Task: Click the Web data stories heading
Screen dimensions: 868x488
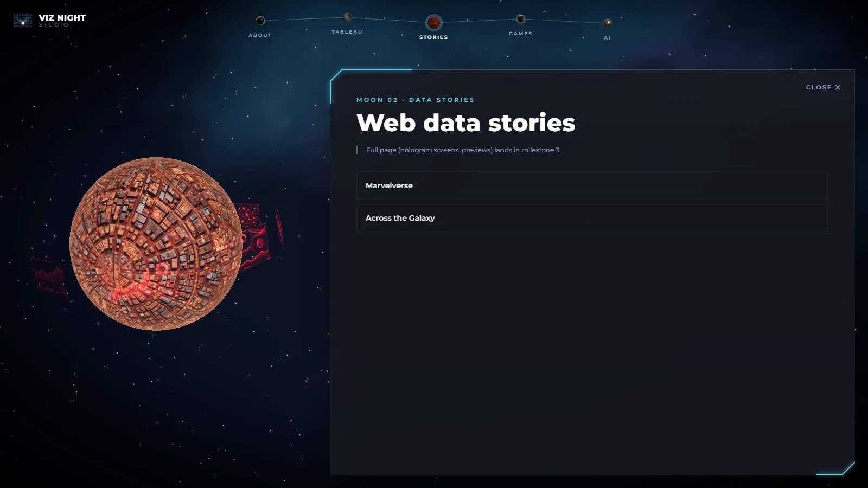Action: click(465, 123)
